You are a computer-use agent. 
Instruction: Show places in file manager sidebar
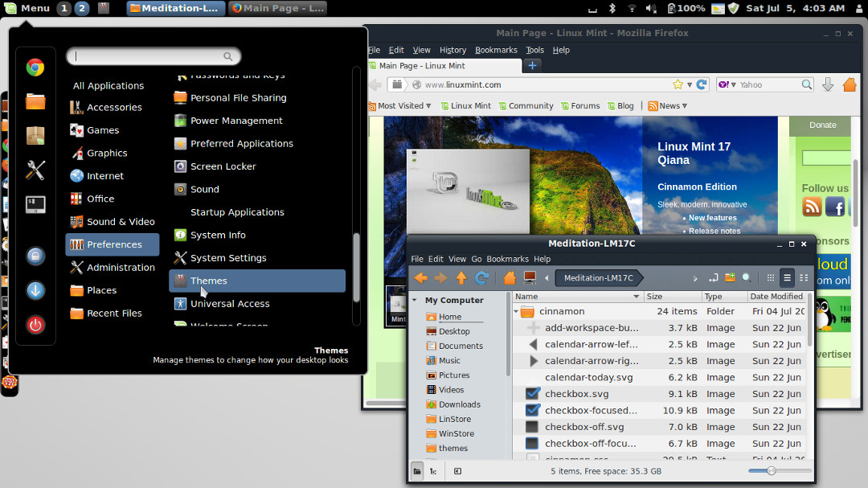[x=417, y=471]
